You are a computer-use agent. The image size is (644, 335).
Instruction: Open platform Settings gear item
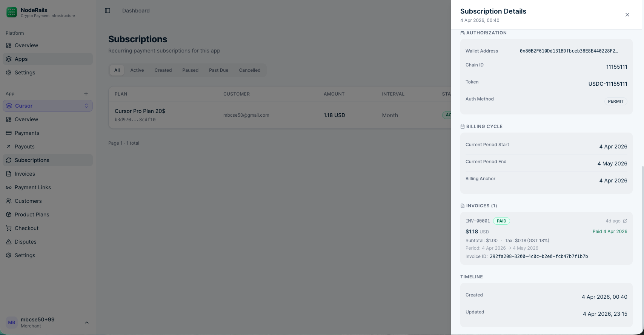[x=48, y=73]
